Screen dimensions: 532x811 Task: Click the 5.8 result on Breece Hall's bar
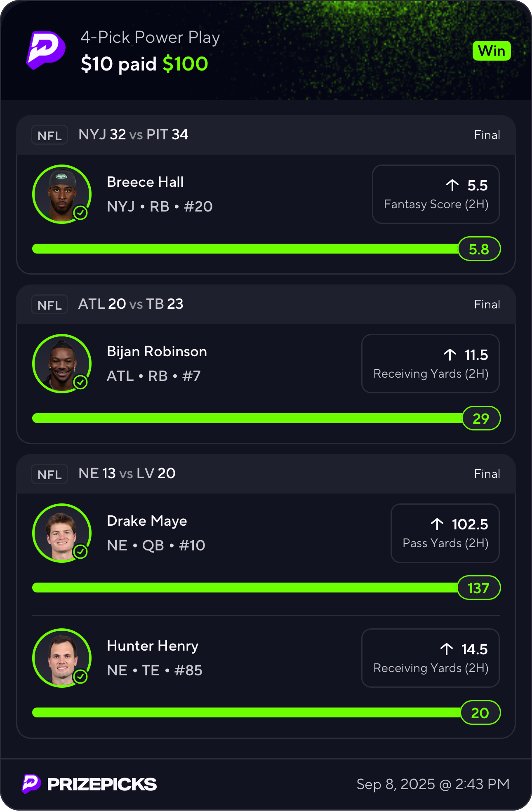(x=479, y=249)
